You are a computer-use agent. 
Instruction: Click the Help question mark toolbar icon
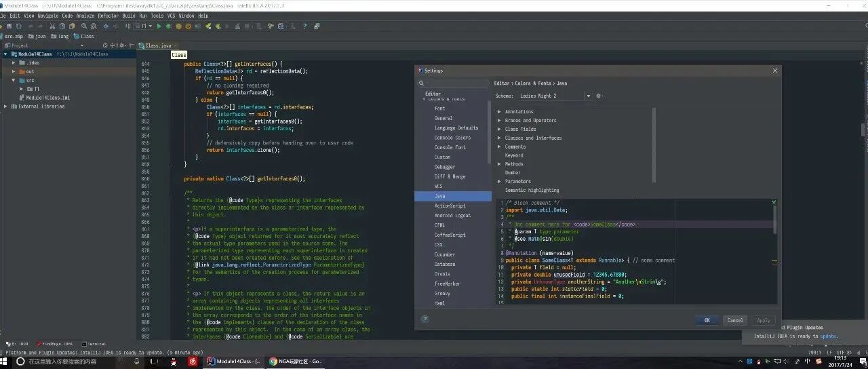[x=304, y=26]
